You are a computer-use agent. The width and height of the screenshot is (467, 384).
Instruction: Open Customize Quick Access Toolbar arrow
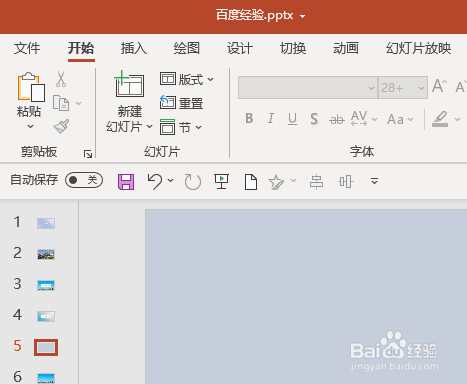coord(374,181)
